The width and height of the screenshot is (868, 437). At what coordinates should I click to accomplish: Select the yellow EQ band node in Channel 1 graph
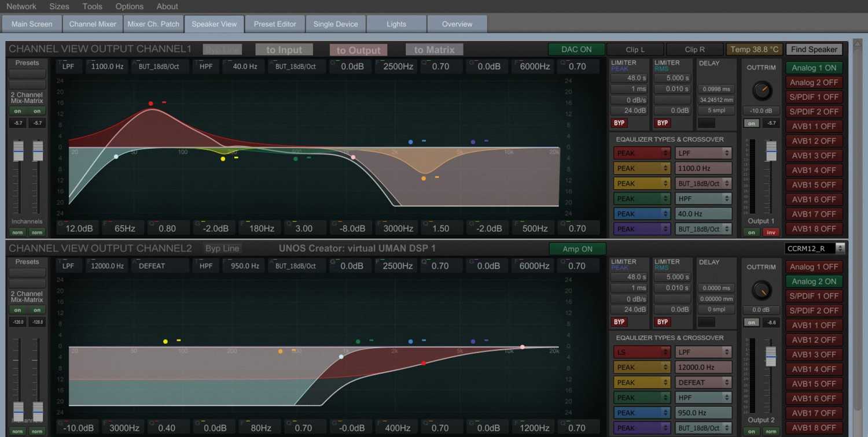(223, 158)
